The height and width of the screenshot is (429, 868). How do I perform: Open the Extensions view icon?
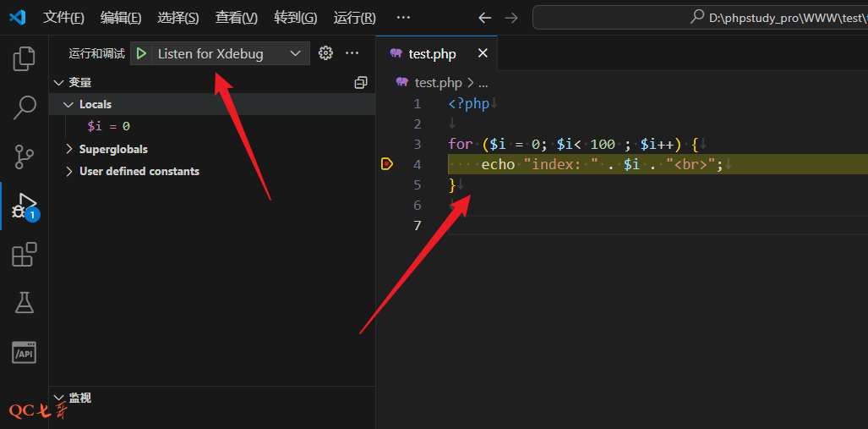25,255
